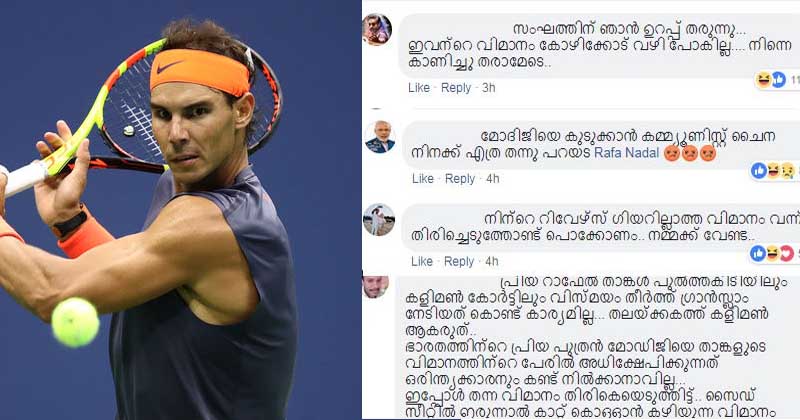The width and height of the screenshot is (800, 420).
Task: Click the sad reaction icon on second comment
Action: (787, 171)
